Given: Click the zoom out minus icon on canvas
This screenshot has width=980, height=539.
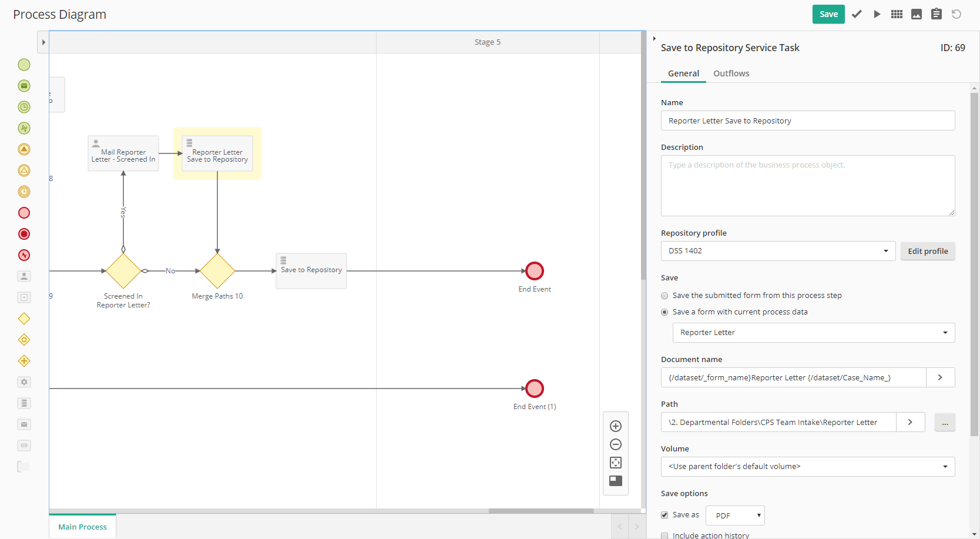Looking at the screenshot, I should [616, 444].
